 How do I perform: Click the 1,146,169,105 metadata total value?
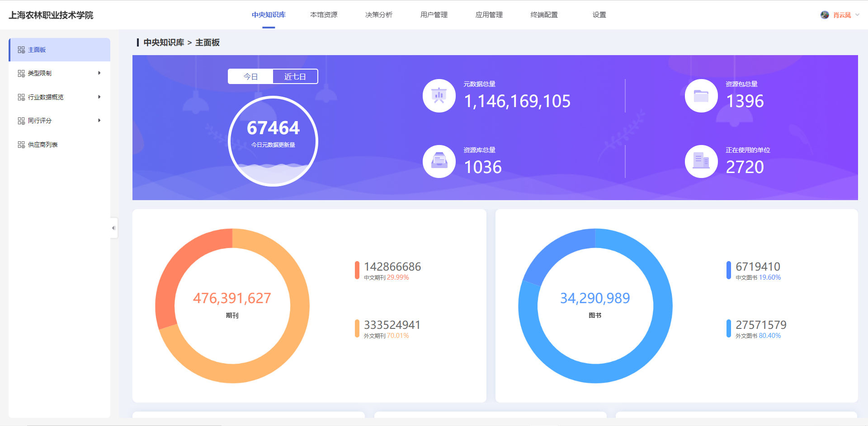(517, 101)
